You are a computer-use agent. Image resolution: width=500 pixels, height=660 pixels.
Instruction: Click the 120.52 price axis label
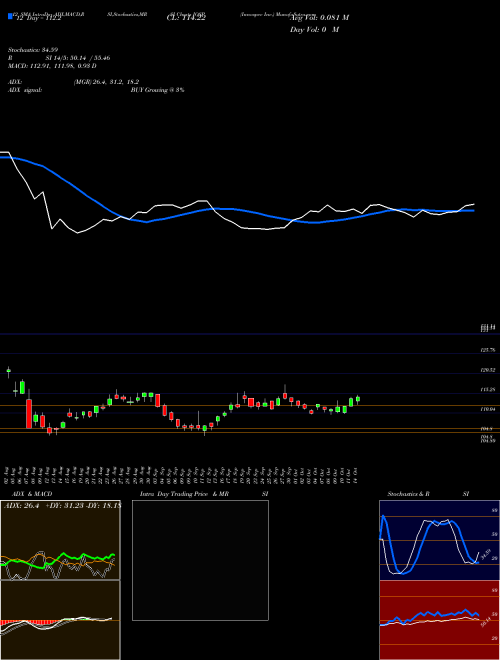tap(487, 370)
